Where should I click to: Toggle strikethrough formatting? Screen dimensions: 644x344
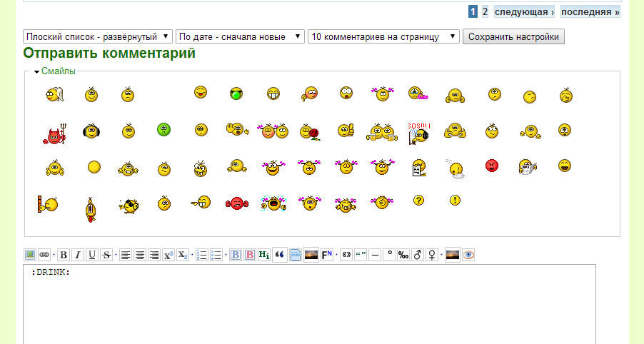[106, 255]
